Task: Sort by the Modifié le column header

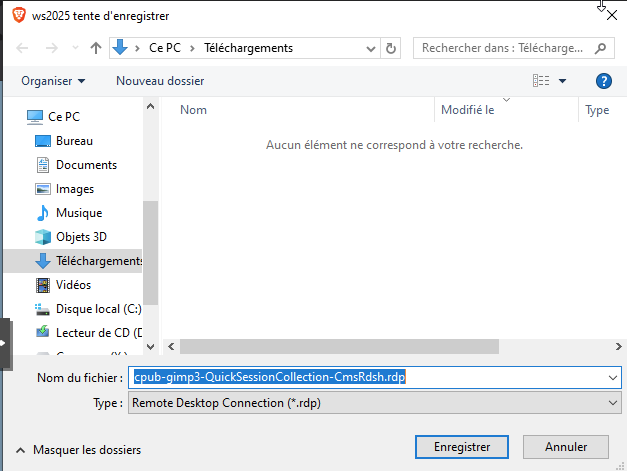Action: pos(468,110)
